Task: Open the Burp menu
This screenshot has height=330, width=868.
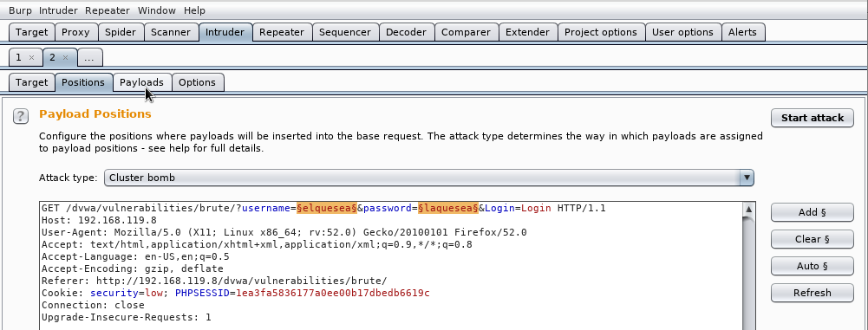Action: click(x=21, y=10)
